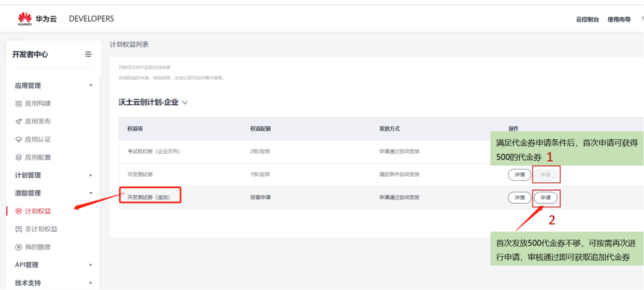Click the 2张/应用 quota cell
644x290 pixels.
(260, 151)
